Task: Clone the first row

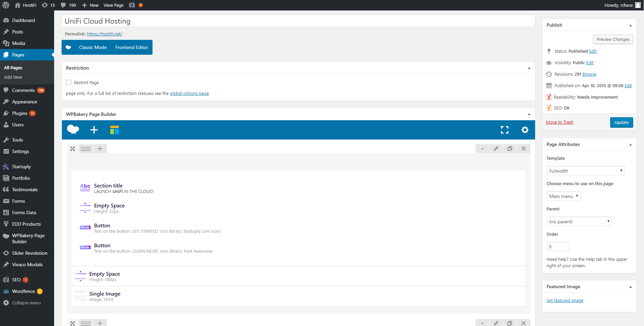Action: coord(510,149)
